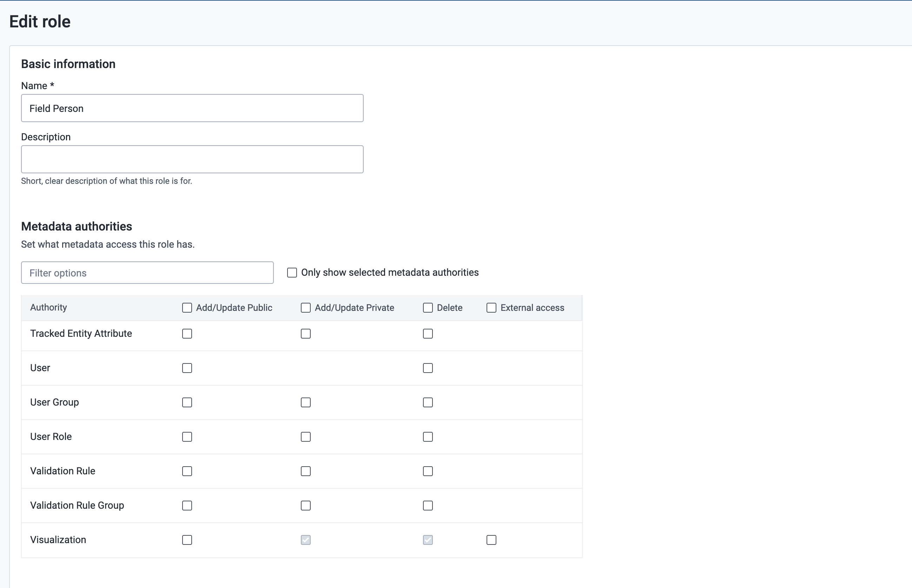The image size is (912, 588).
Task: Check Add/Update Private column header checkbox
Action: [x=306, y=308]
